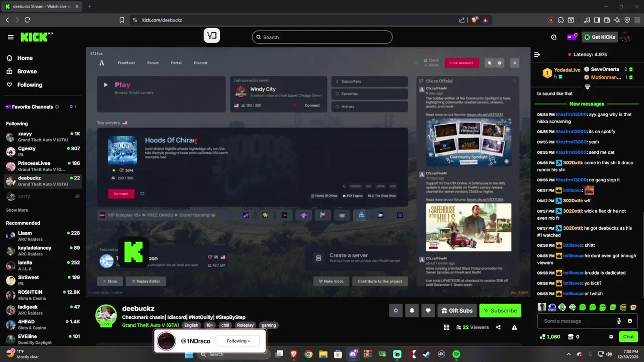This screenshot has width=644, height=362.
Task: Open kayladelancey recommended channel
Action: [x=43, y=250]
